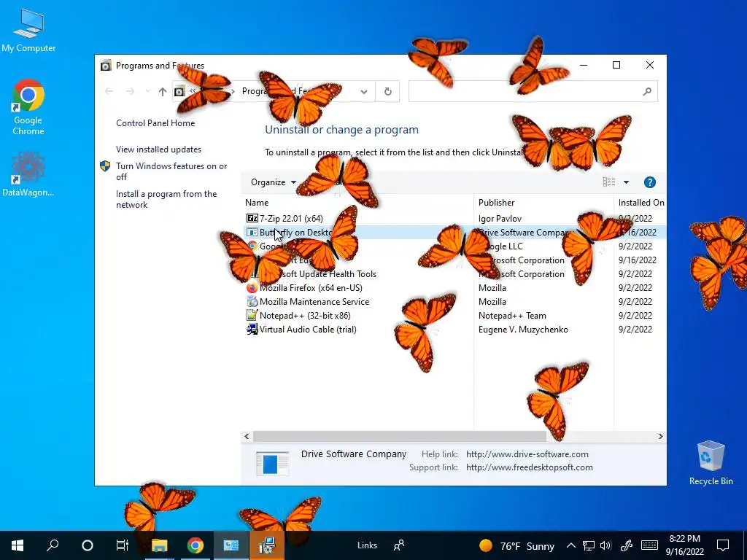Open View installed updates link
The width and height of the screenshot is (747, 560).
(x=158, y=149)
